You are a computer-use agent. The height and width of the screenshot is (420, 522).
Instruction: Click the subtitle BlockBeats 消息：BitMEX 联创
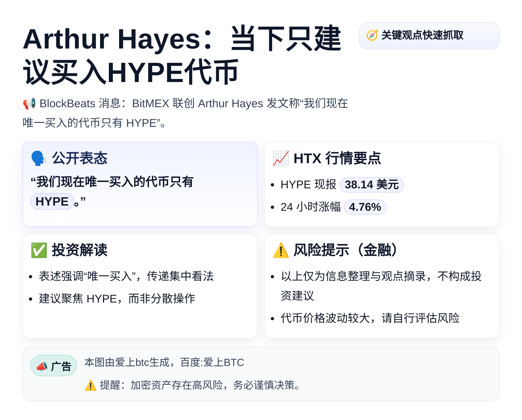click(x=117, y=104)
